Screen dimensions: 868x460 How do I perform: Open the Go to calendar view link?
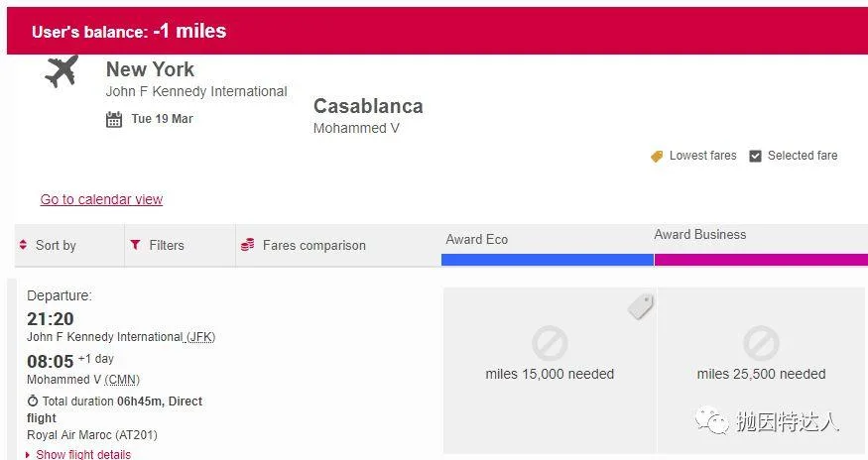[101, 199]
